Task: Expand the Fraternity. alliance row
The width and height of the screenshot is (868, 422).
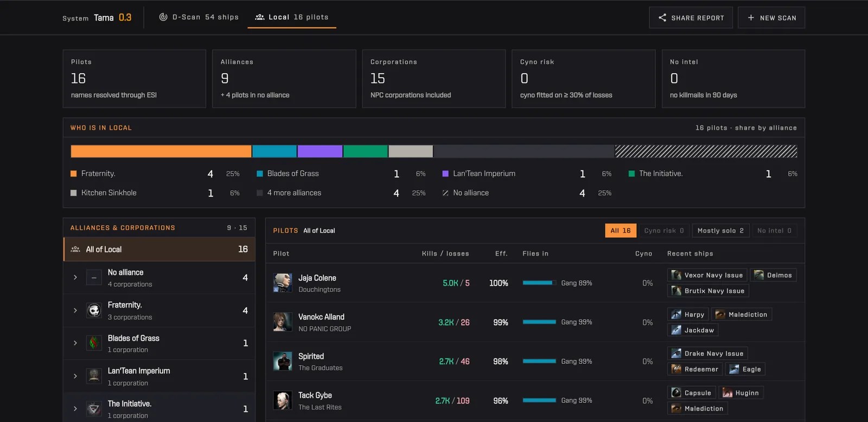Action: click(x=75, y=311)
